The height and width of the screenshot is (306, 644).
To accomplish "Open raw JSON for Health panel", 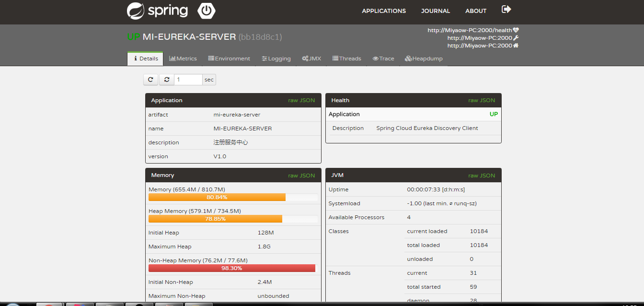I will pyautogui.click(x=482, y=100).
